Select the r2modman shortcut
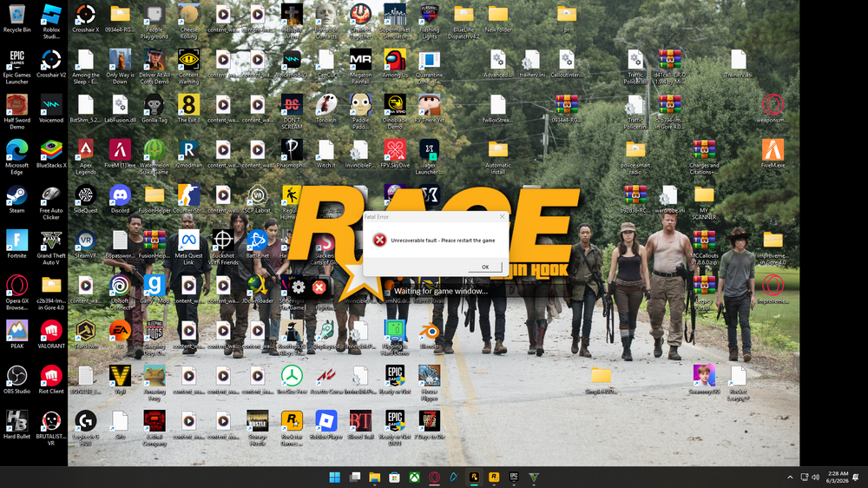The width and height of the screenshot is (868, 488). pyautogui.click(x=188, y=154)
